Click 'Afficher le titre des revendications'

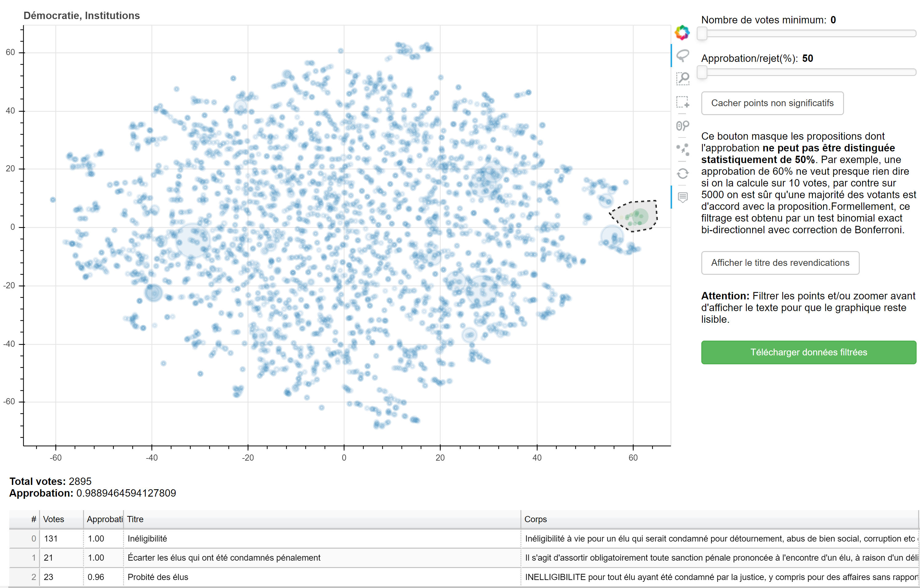(779, 263)
